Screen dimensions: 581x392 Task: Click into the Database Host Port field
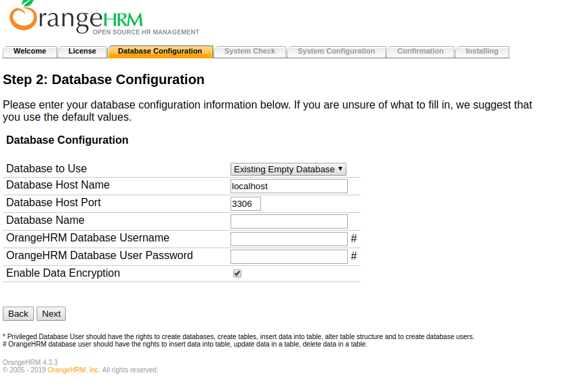245,204
